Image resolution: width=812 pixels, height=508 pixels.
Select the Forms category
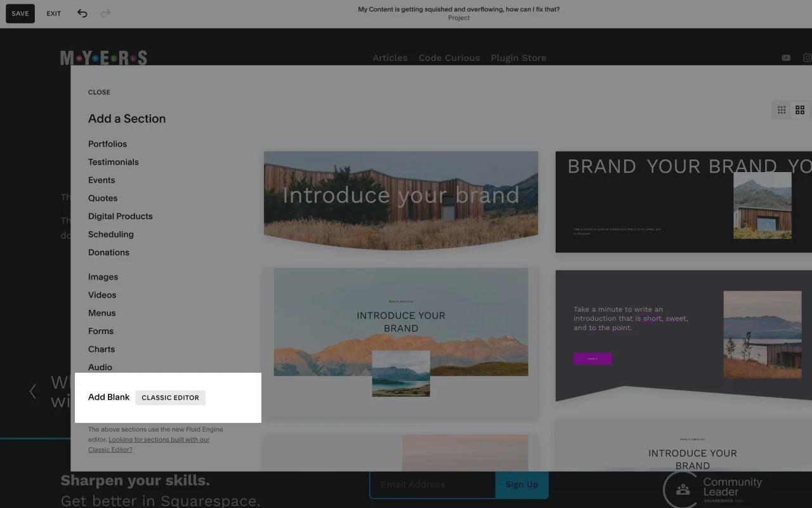pos(100,331)
